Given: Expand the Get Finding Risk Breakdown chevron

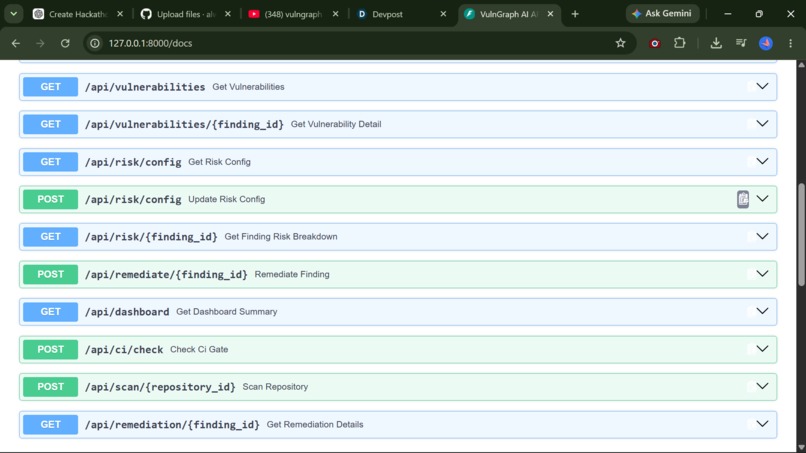Looking at the screenshot, I should [x=762, y=237].
